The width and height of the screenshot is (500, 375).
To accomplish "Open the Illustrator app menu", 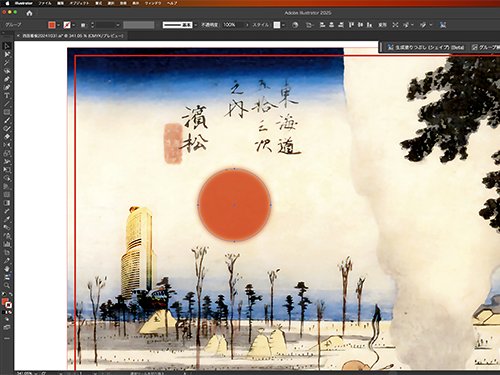I will [x=24, y=3].
